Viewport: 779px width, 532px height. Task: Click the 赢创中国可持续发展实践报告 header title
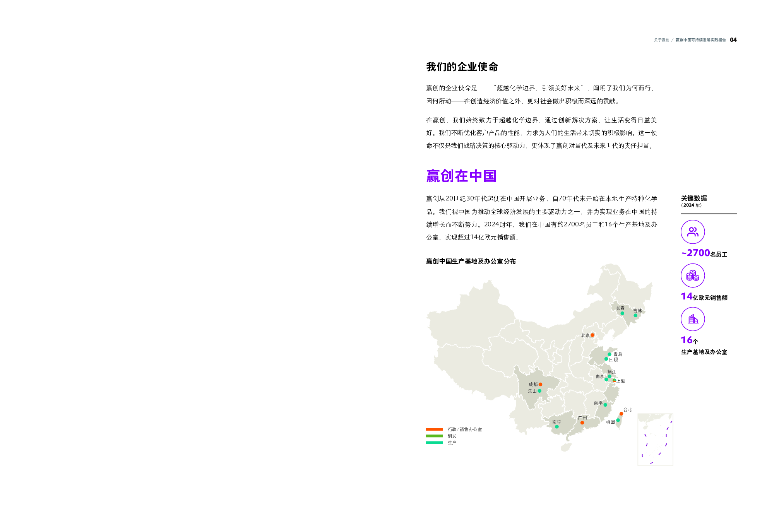point(700,40)
